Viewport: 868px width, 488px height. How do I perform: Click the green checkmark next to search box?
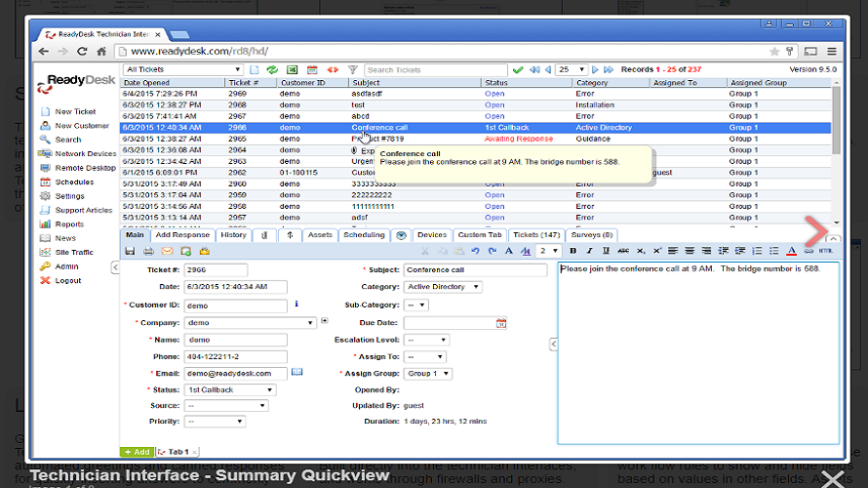click(x=518, y=70)
